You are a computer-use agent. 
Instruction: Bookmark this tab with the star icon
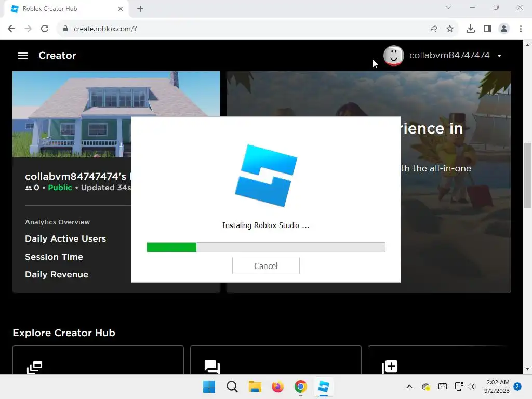pos(450,29)
